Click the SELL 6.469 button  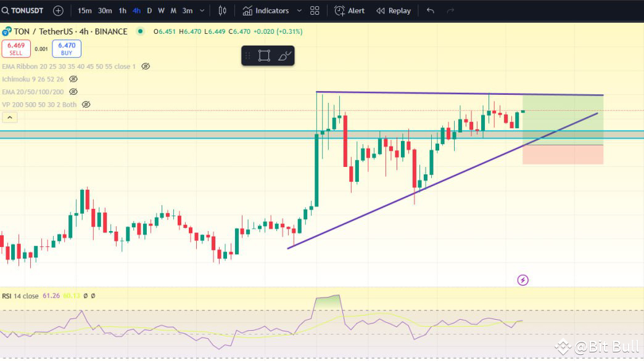16,49
